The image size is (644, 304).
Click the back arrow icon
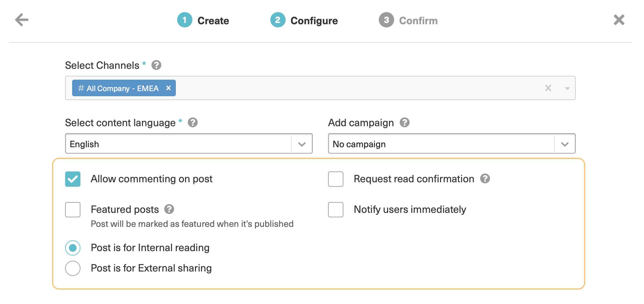coord(22,20)
